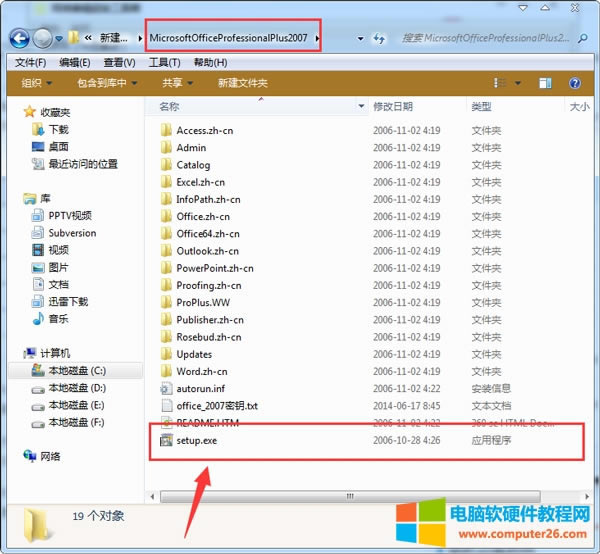The width and height of the screenshot is (600, 554).
Task: Open the address bar history dropdown
Action: pyautogui.click(x=360, y=38)
